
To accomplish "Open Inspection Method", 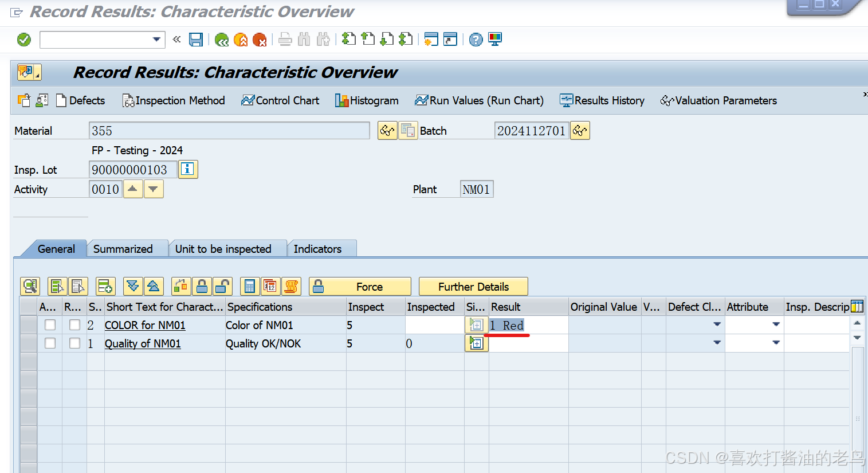I will pos(174,100).
